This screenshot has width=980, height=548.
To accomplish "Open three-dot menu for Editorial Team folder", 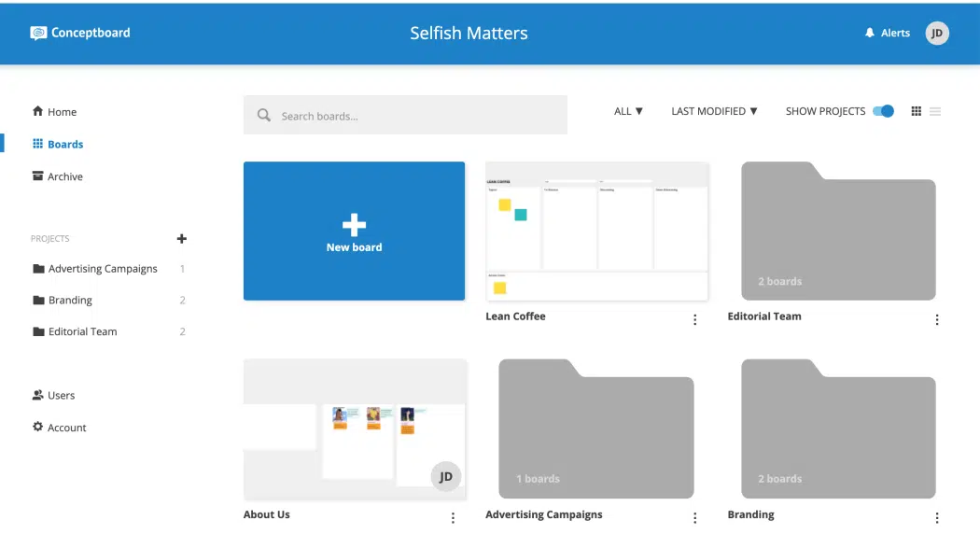I will 936,319.
